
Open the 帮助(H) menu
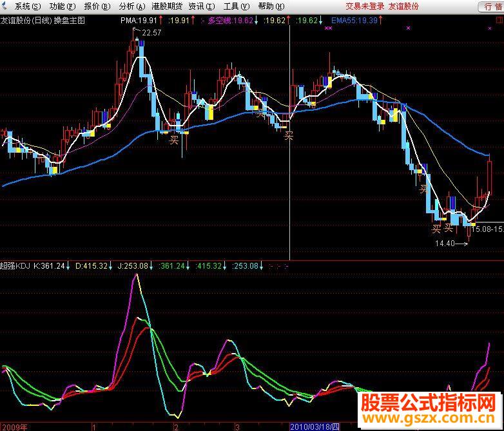[x=271, y=6]
